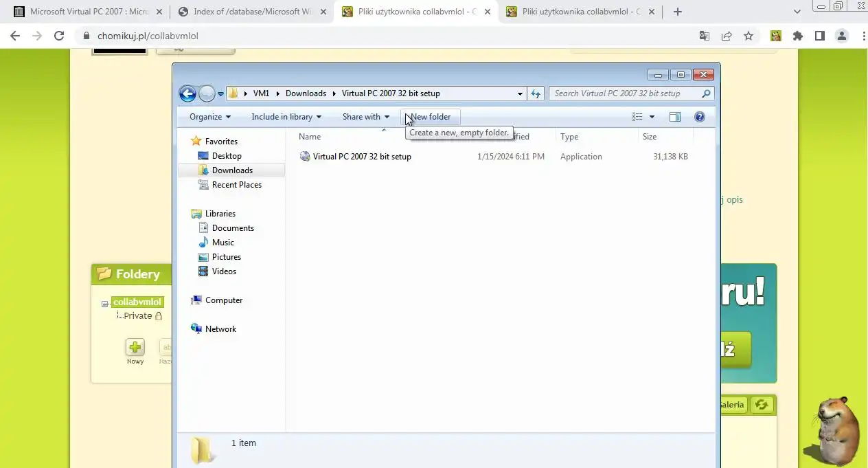Toggle the browser side panel icon
The height and width of the screenshot is (468, 868).
(820, 36)
